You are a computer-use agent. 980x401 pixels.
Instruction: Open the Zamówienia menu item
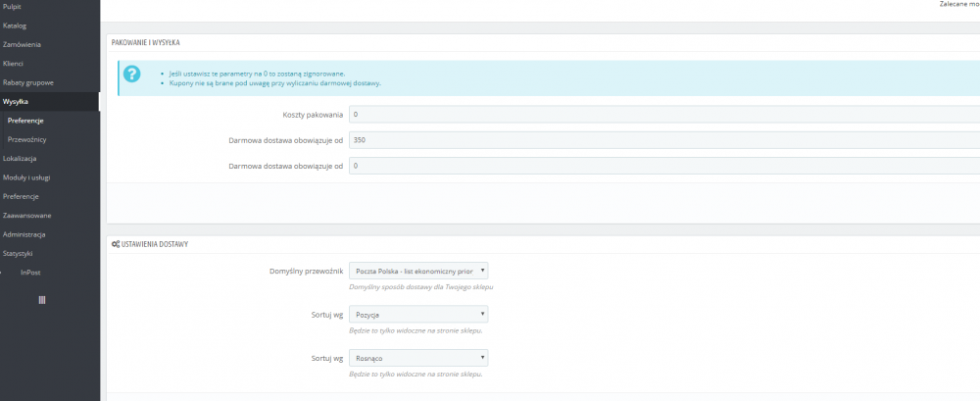pos(22,44)
